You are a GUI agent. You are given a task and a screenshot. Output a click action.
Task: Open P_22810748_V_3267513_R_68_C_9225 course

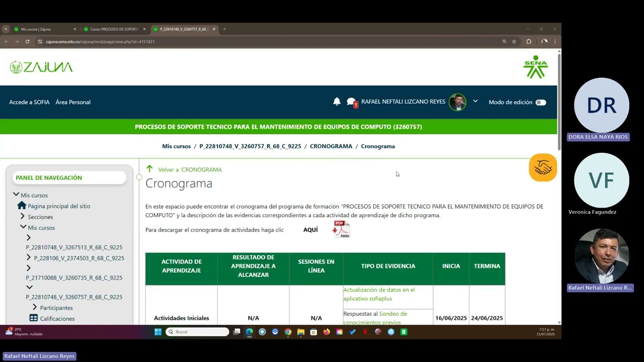74,247
